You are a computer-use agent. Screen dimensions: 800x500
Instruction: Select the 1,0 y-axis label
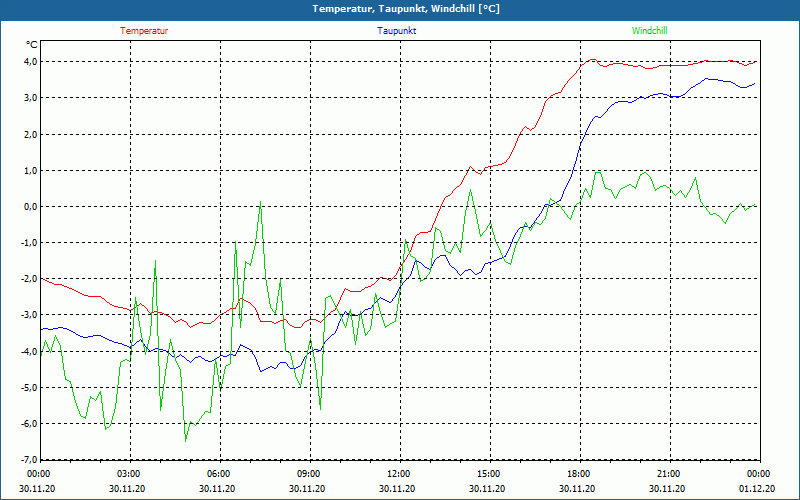30,170
